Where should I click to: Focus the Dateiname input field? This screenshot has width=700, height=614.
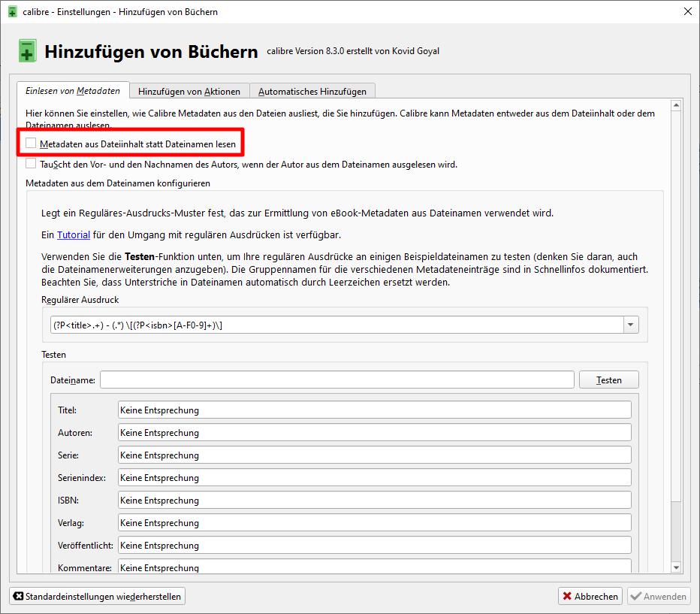click(337, 380)
